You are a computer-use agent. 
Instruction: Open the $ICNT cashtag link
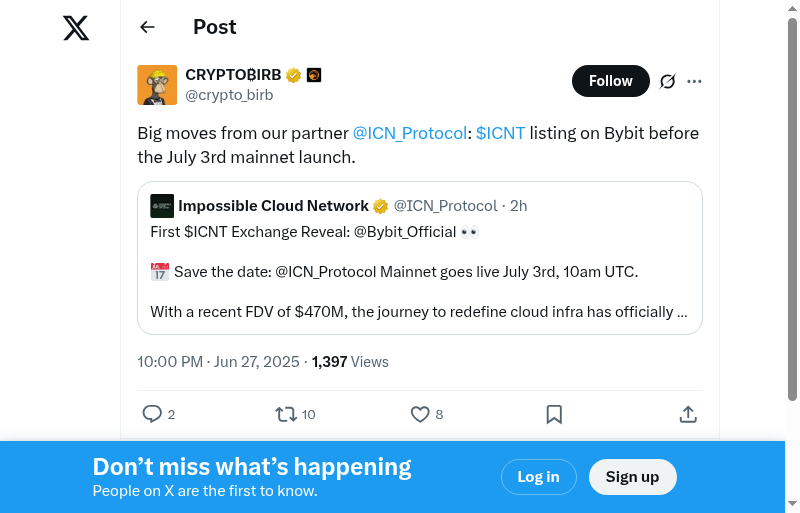point(500,133)
